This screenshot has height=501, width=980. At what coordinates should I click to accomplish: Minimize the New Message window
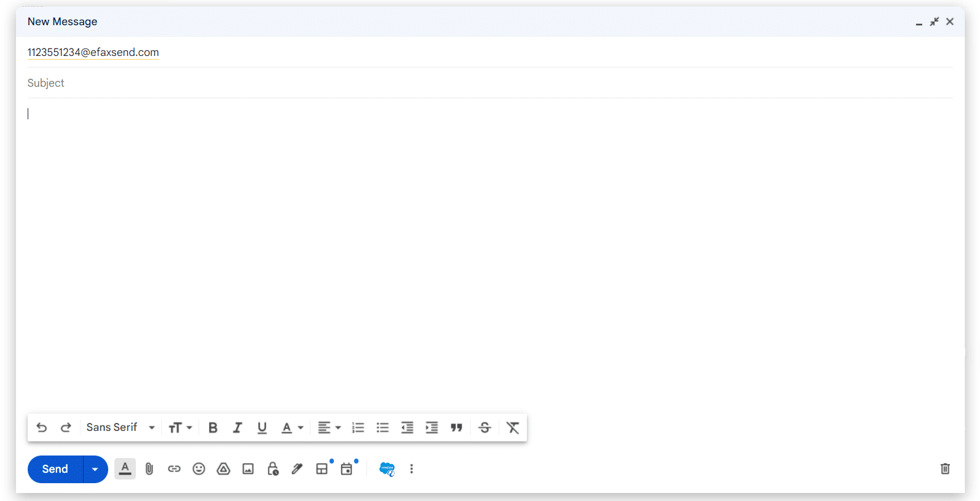[919, 22]
